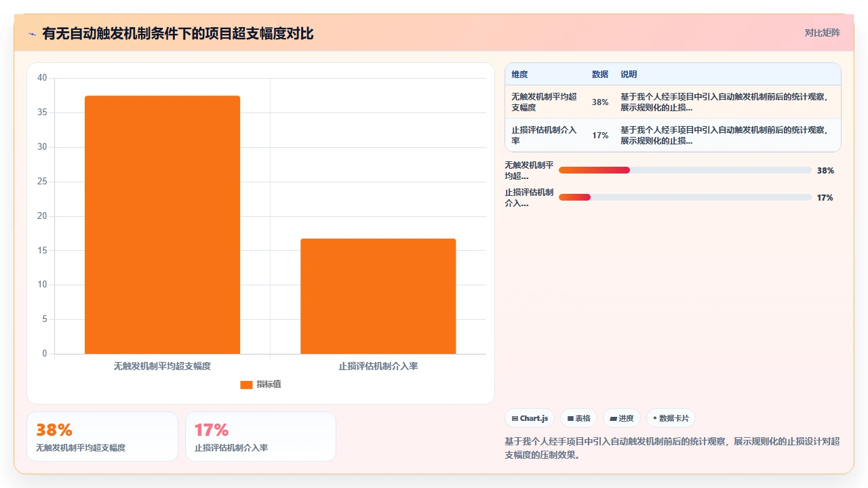Click the 无触发机制平均超支幅度 table cell

coord(545,102)
